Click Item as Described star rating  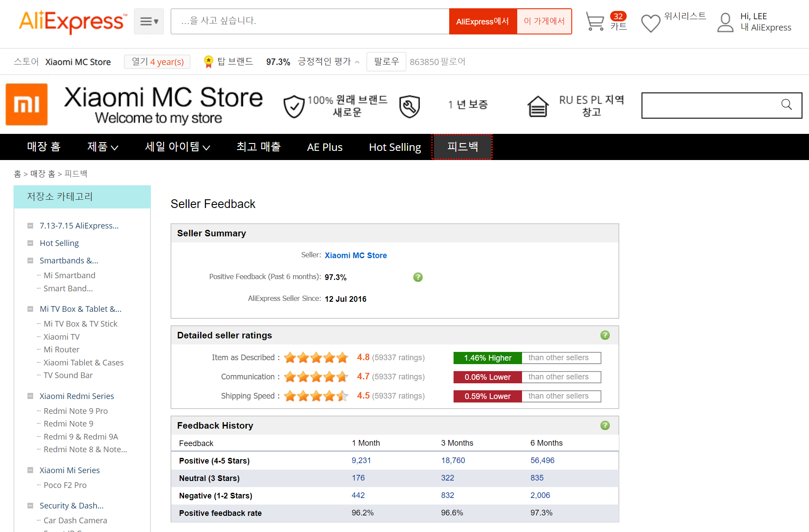(316, 358)
